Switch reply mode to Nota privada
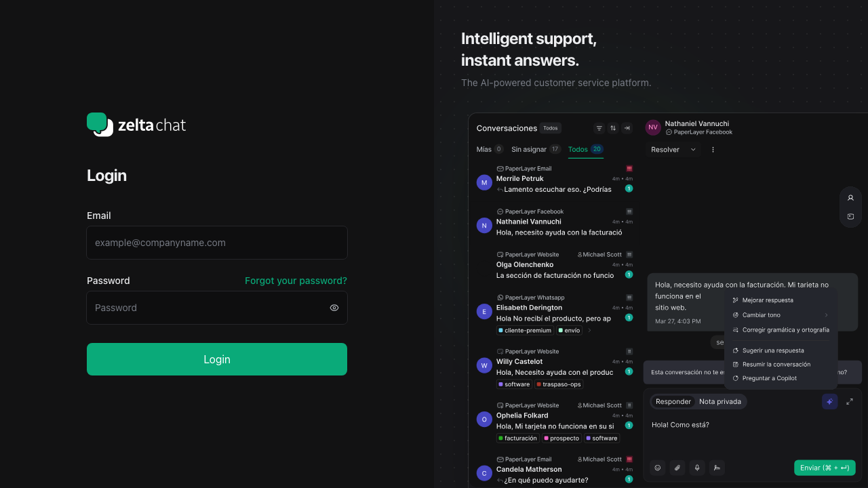Screen dimensions: 868x488 coord(720,401)
